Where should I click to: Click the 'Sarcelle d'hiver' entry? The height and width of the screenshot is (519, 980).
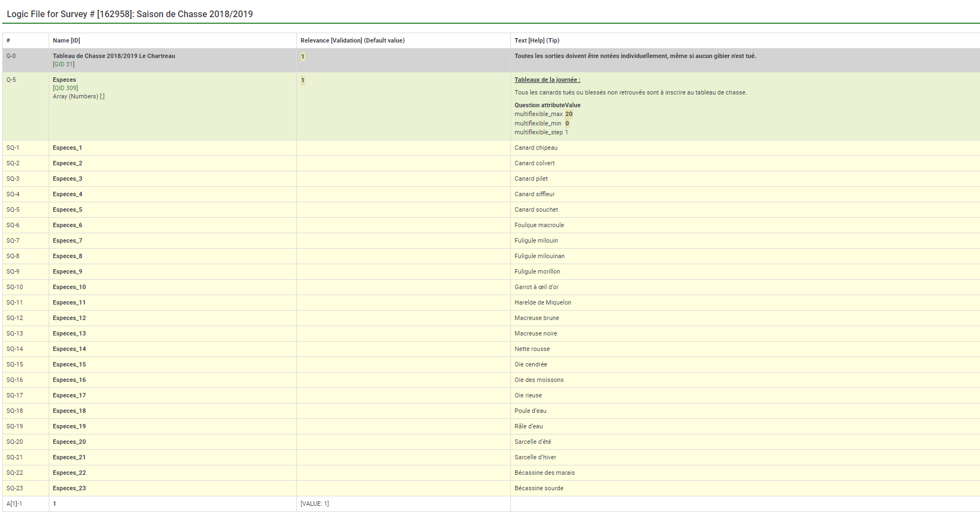[x=535, y=458]
